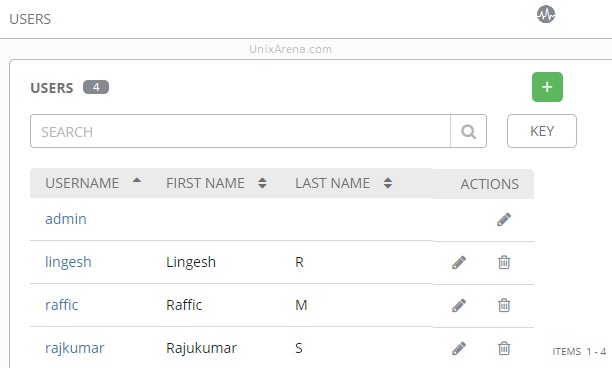The image size is (612, 368).
Task: Click first name cell Lingesh
Action: click(191, 262)
